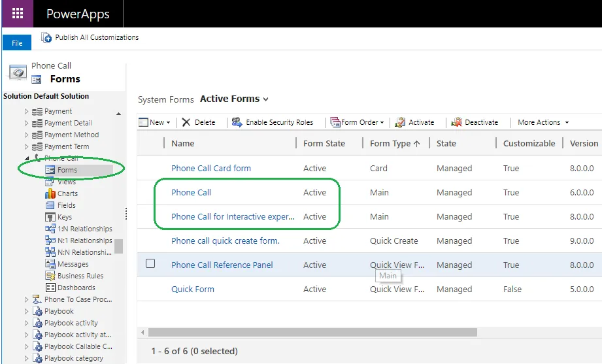Viewport: 602px width, 364px height.
Task: Expand the Playbook category tree node
Action: click(26, 358)
